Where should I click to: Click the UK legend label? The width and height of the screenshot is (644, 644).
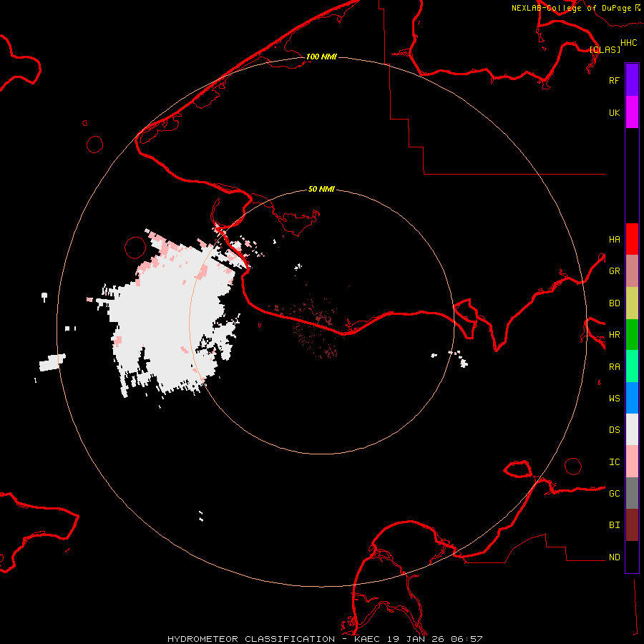coord(614,113)
